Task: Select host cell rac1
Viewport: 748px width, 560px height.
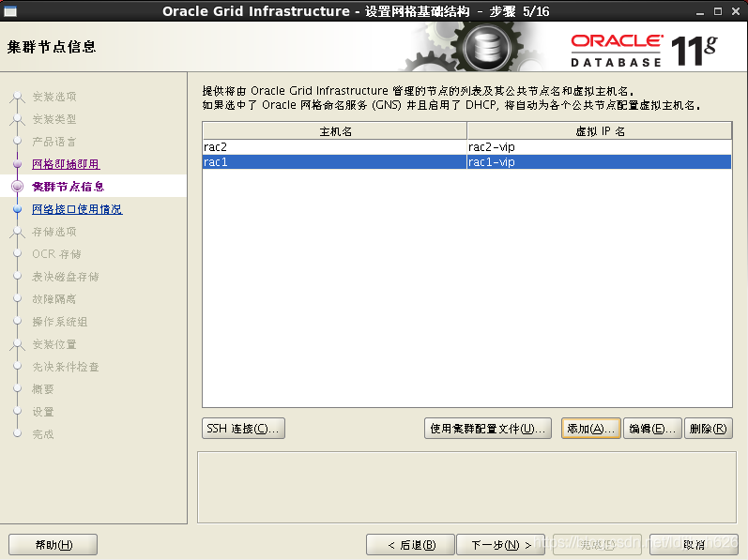Action: click(334, 162)
